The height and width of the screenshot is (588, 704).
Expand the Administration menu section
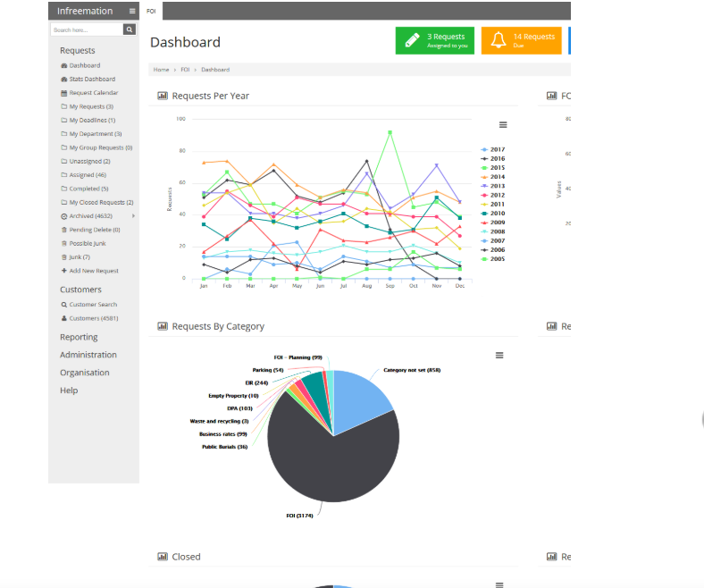88,355
